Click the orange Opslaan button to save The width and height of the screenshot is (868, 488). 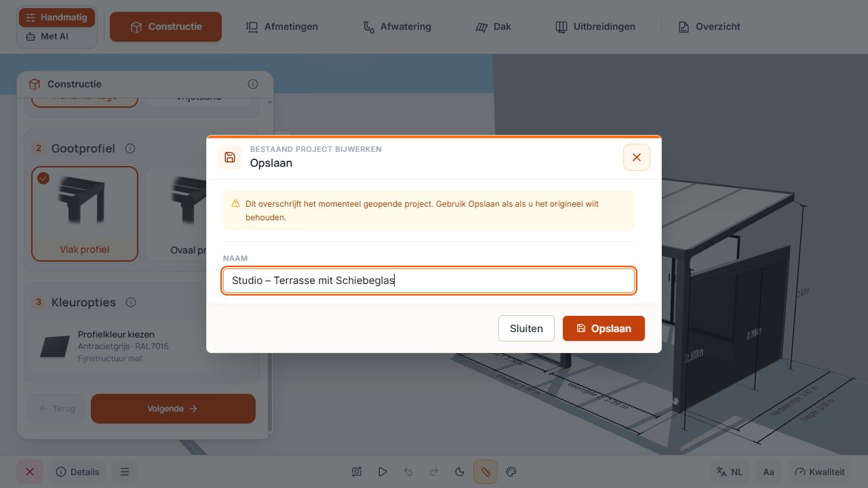coord(604,328)
